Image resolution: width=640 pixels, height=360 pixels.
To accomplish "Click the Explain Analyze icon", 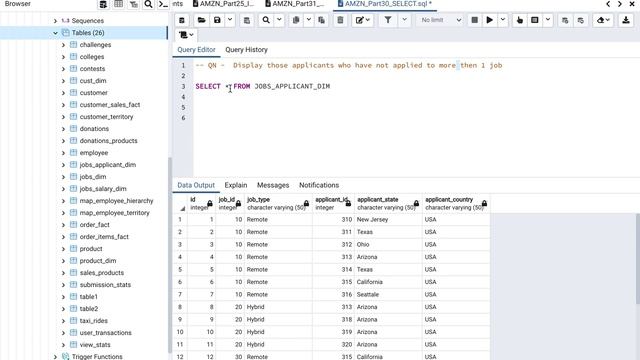I will pyautogui.click(x=535, y=20).
